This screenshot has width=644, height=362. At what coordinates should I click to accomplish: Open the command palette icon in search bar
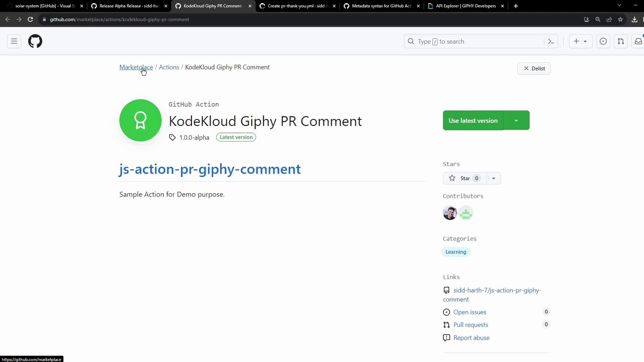tap(551, 41)
